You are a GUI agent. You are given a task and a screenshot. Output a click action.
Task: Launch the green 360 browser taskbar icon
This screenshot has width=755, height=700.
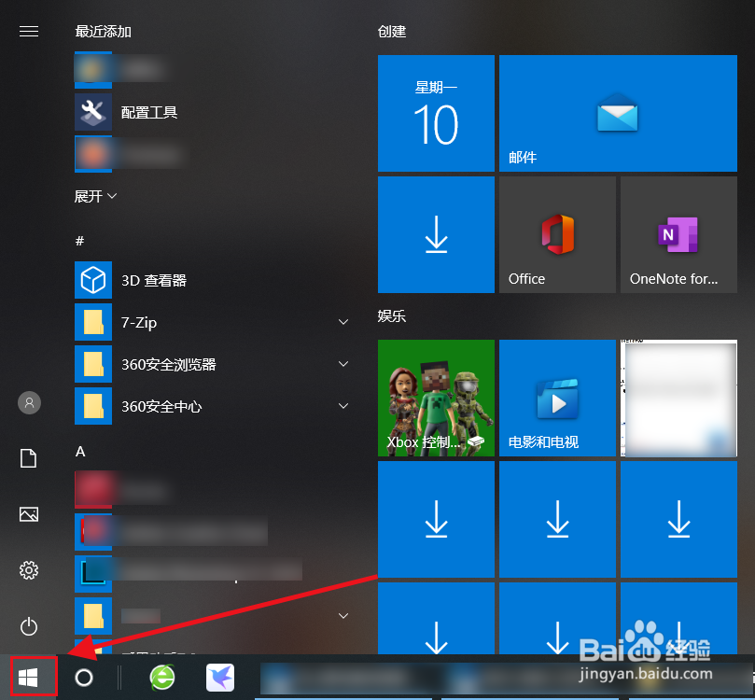tap(162, 677)
